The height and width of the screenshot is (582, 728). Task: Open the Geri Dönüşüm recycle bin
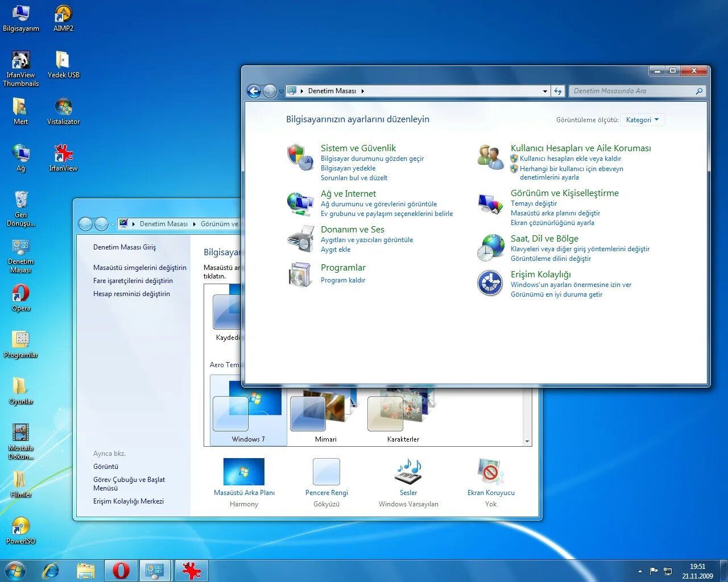coord(21,208)
